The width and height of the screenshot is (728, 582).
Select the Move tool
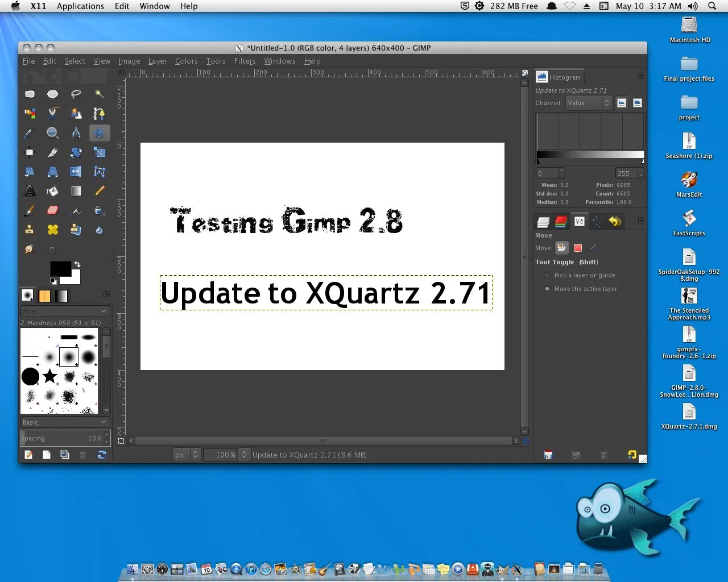(100, 132)
